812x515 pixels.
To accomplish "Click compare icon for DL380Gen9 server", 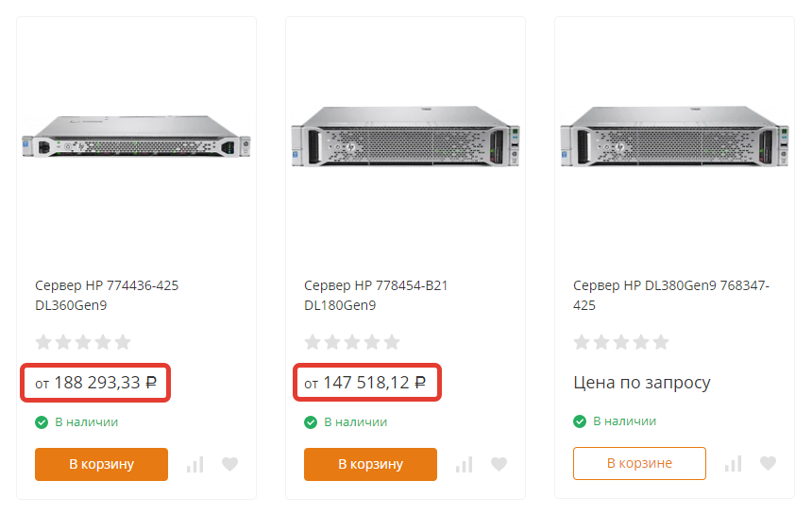I will [734, 464].
